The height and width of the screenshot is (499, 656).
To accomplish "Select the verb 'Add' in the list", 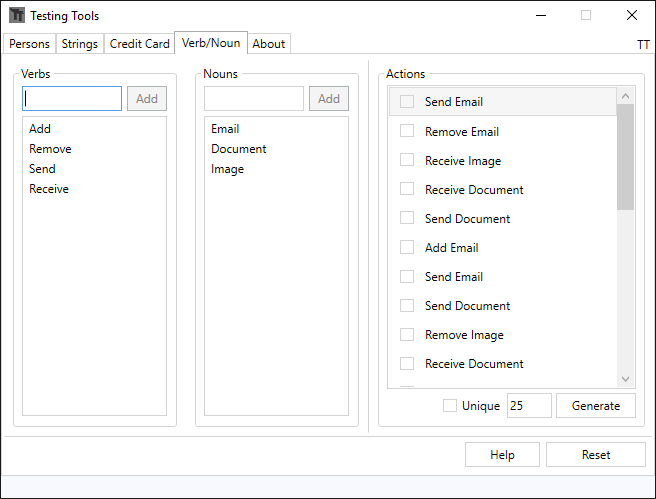I will (40, 129).
